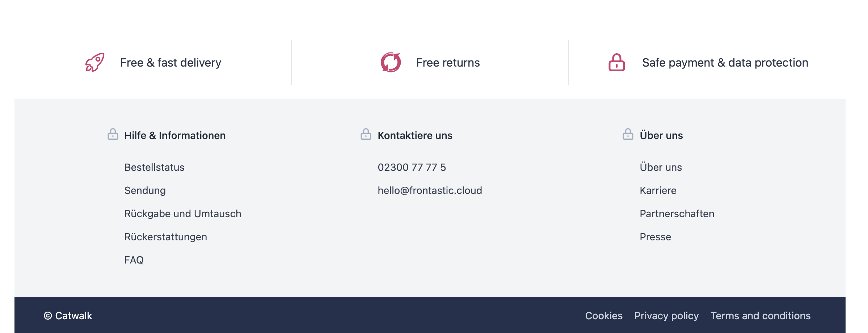The height and width of the screenshot is (333, 868).
Task: Click the lock icon beside Hilfe & Informationen
Action: coord(113,134)
